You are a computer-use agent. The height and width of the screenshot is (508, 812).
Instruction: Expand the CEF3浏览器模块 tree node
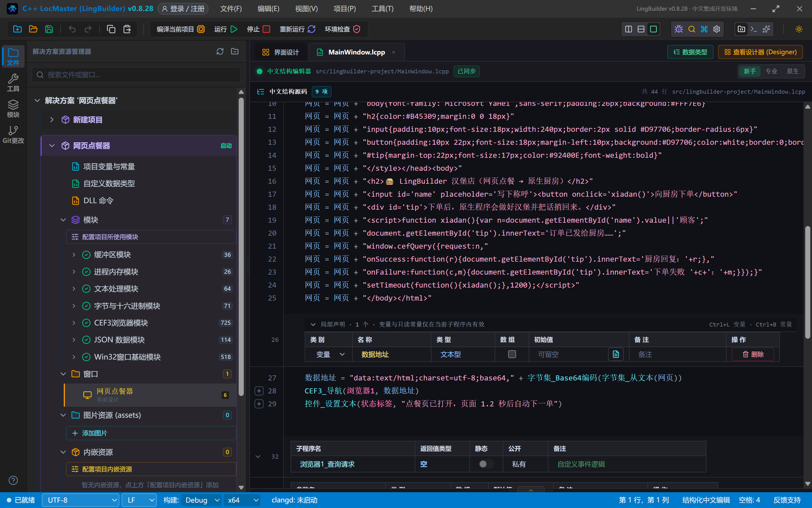click(x=74, y=323)
